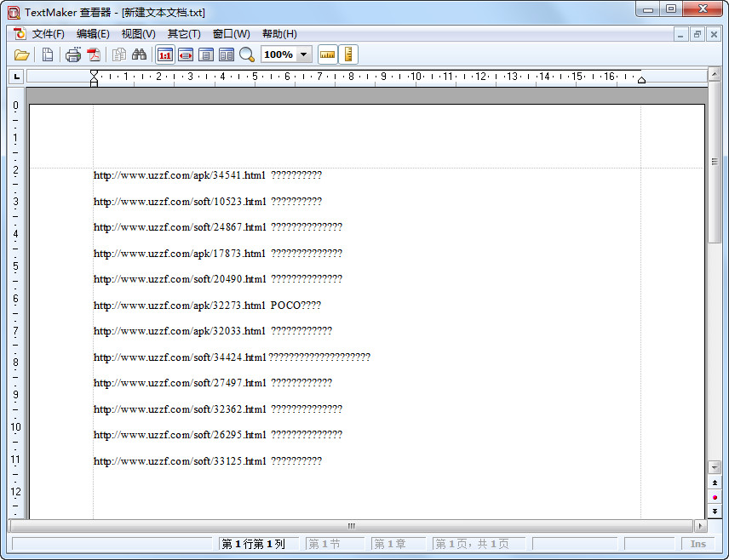Image resolution: width=729 pixels, height=560 pixels.
Task: Click the vertical scrollbar up arrow
Action: [x=715, y=74]
